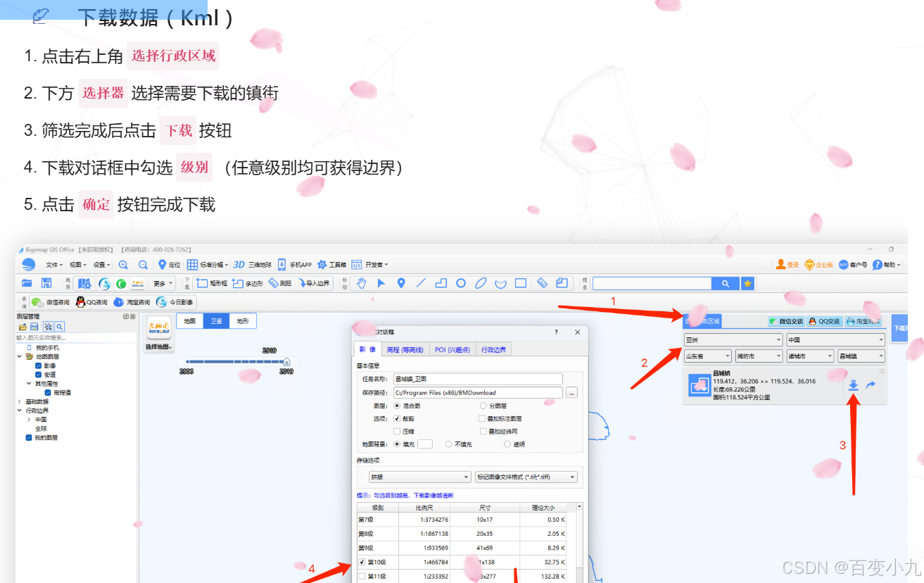
Task: Click the search icon in 图层管理 panel
Action: [x=60, y=327]
